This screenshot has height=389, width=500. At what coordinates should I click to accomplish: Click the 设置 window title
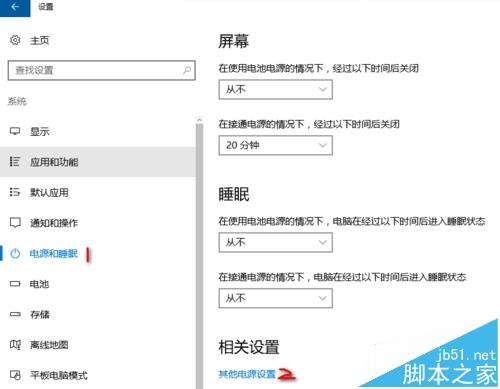tap(46, 7)
